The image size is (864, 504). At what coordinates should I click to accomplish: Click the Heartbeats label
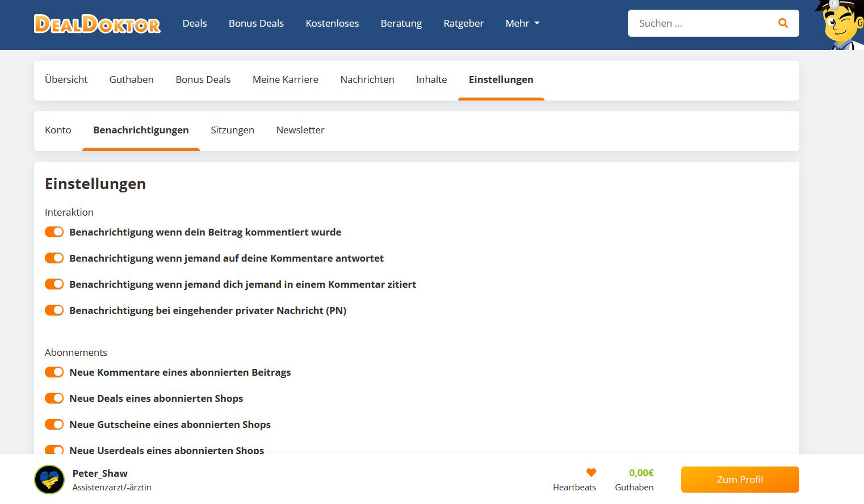(574, 488)
